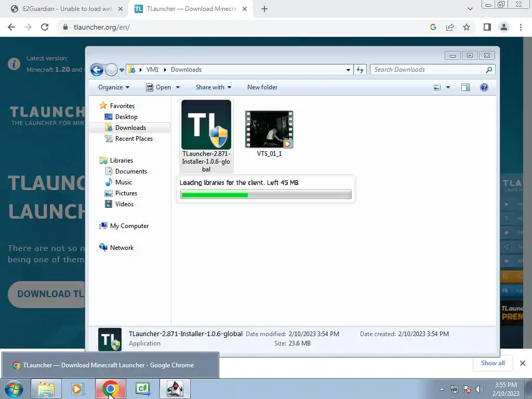
Task: Expand the Open button dropdown arrow
Action: (178, 87)
